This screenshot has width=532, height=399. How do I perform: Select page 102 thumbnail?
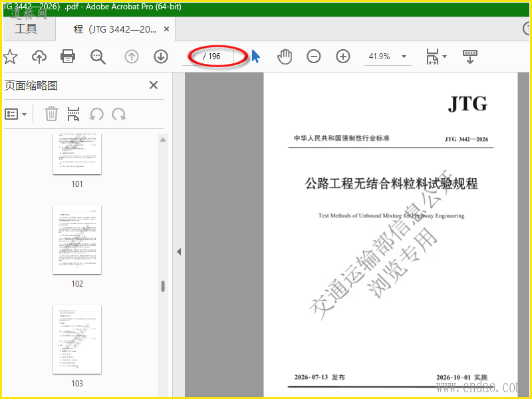tap(77, 240)
